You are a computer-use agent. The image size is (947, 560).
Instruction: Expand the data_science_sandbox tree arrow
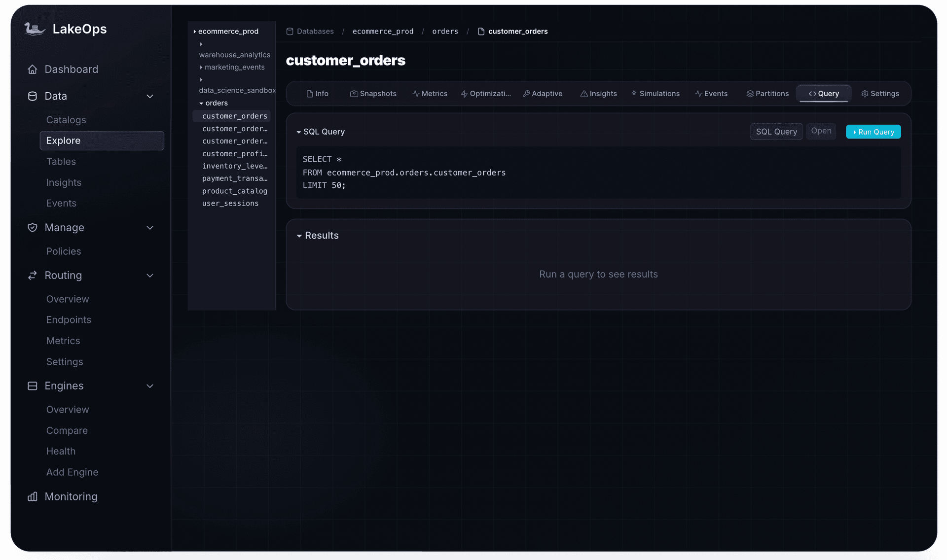[x=201, y=79]
